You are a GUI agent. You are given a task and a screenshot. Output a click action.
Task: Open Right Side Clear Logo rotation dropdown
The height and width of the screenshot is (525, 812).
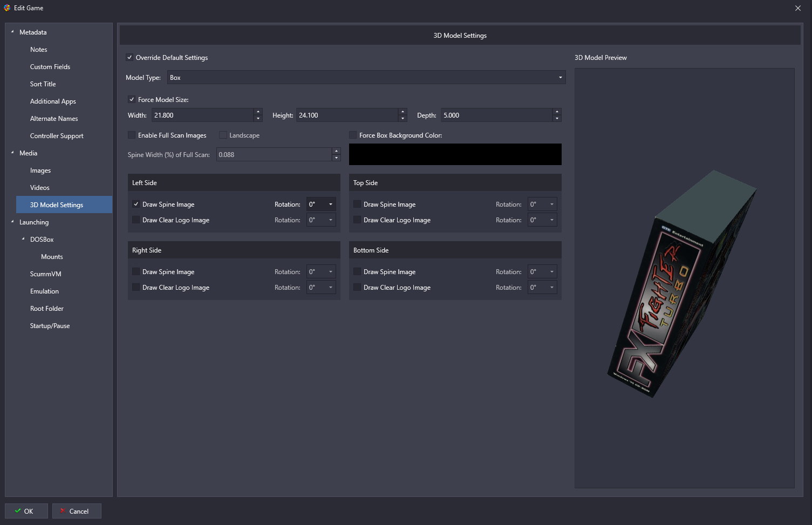321,287
